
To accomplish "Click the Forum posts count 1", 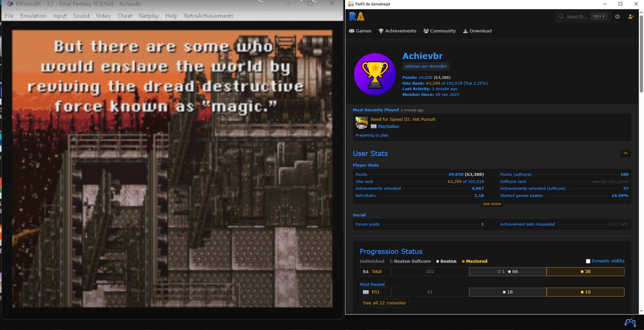I will click(x=482, y=224).
